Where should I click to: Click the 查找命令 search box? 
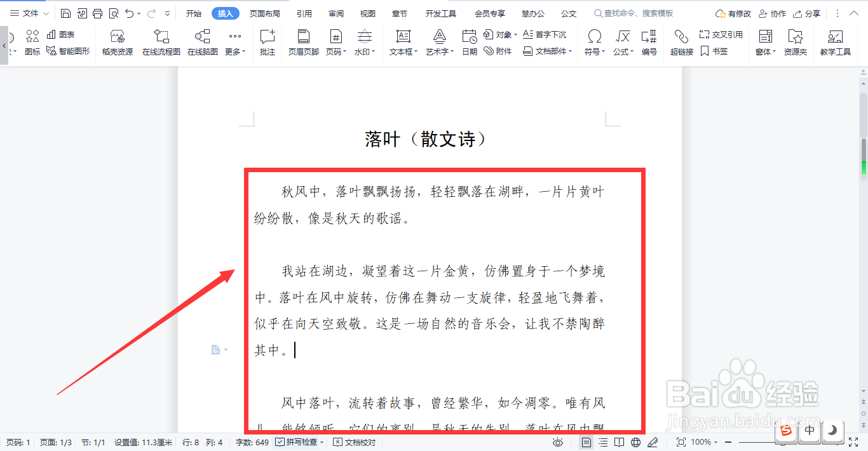[x=634, y=13]
